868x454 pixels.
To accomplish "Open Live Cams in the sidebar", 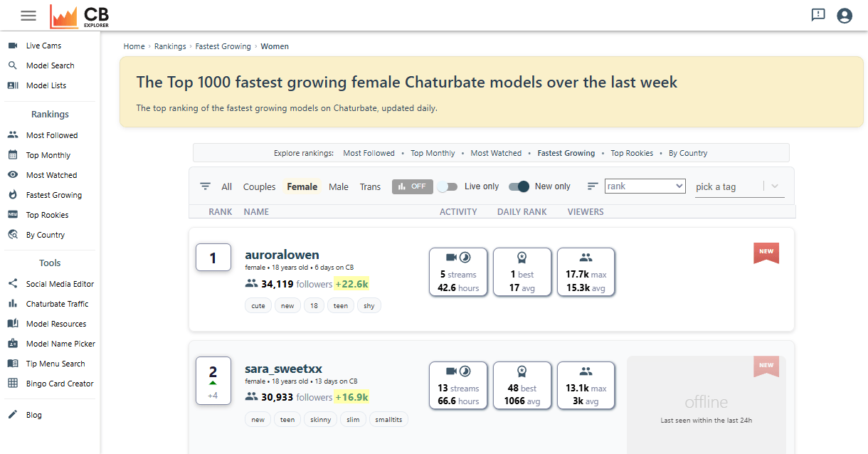I will click(x=44, y=46).
